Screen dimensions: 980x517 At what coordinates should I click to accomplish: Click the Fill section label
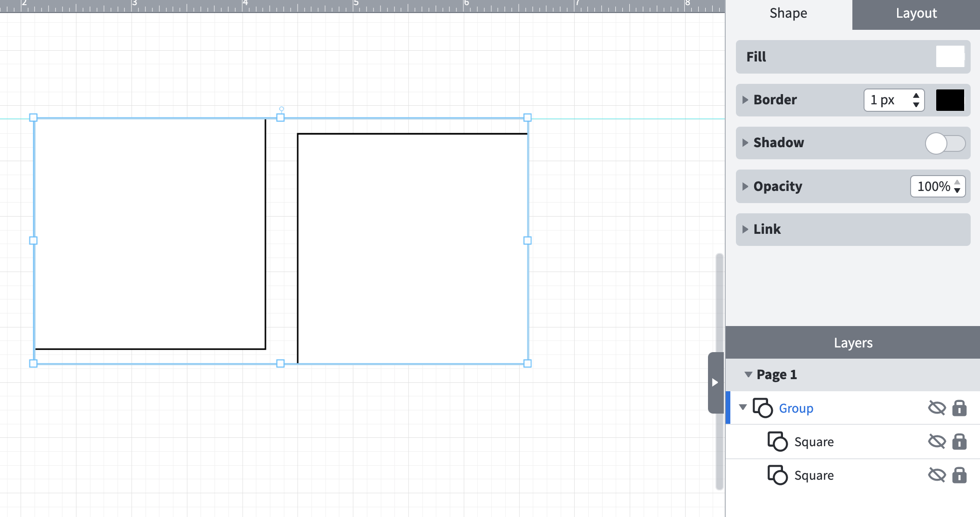tap(756, 57)
